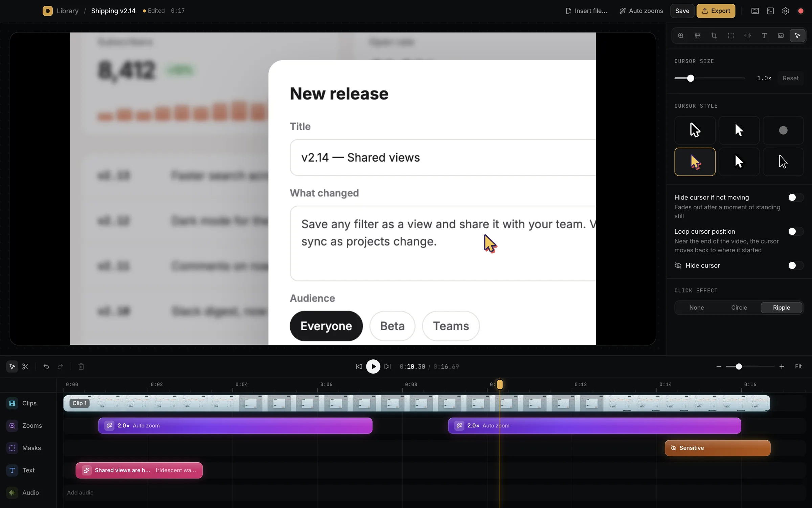Click the Masks track icon
Screen dimensions: 812x508
(12, 448)
